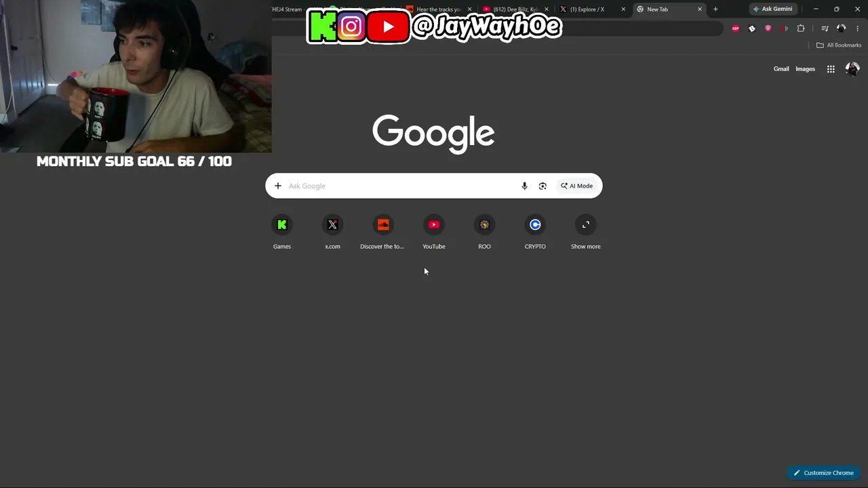Close the 'Hear the tracks you' tab
The image size is (868, 488).
coord(469,9)
